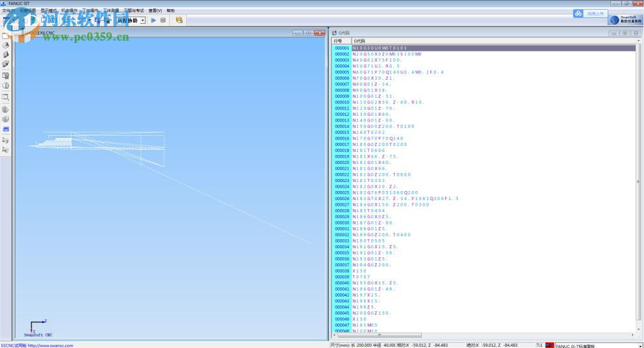Open the toolbar combo box dropdown
The width and height of the screenshot is (644, 348).
coord(142,20)
